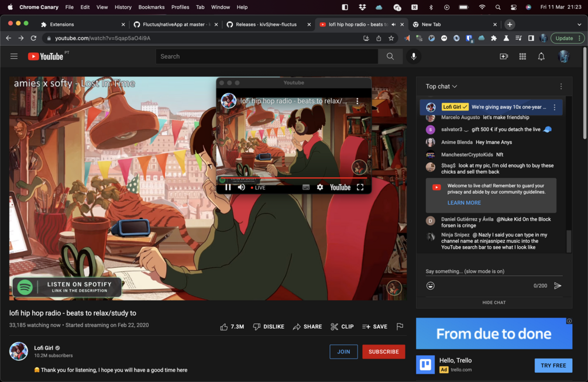This screenshot has height=382, width=588.
Task: Click the address bar URL
Action: (x=103, y=38)
